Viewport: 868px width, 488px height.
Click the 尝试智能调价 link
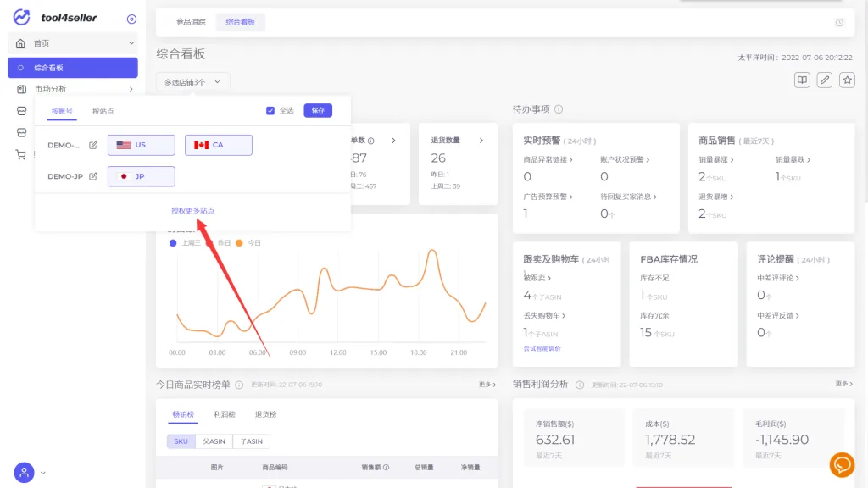pyautogui.click(x=542, y=348)
